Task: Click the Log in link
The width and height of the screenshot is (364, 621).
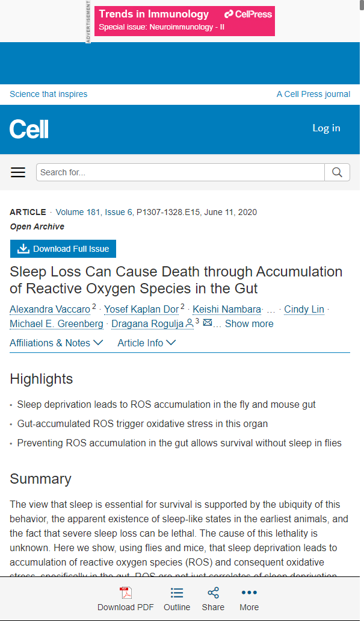Action: point(326,128)
